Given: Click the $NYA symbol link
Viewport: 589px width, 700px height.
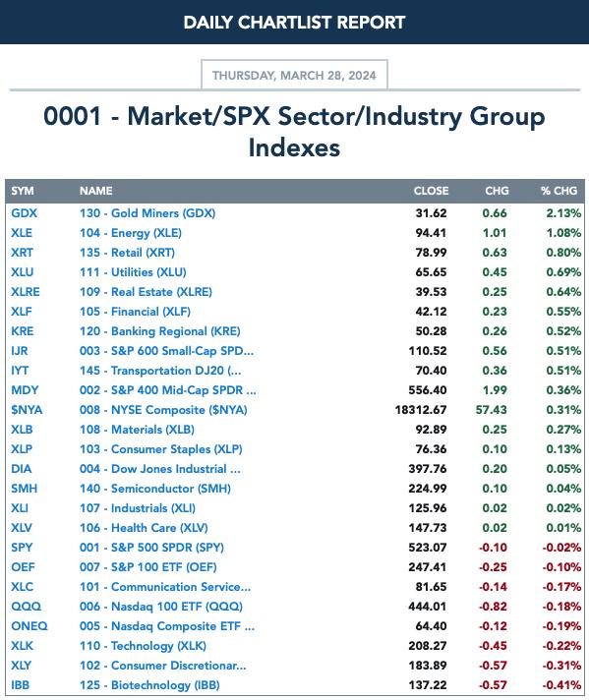Looking at the screenshot, I should point(27,409).
